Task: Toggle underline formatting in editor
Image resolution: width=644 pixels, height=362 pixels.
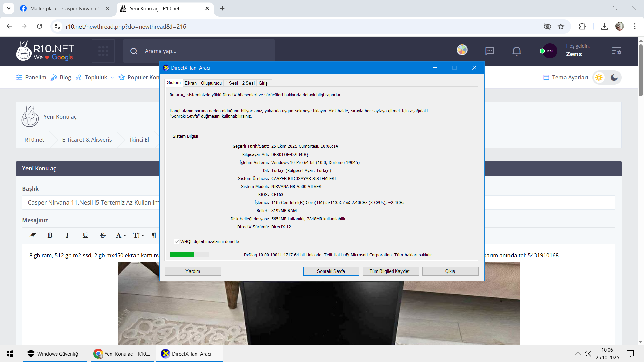Action: [x=85, y=235]
